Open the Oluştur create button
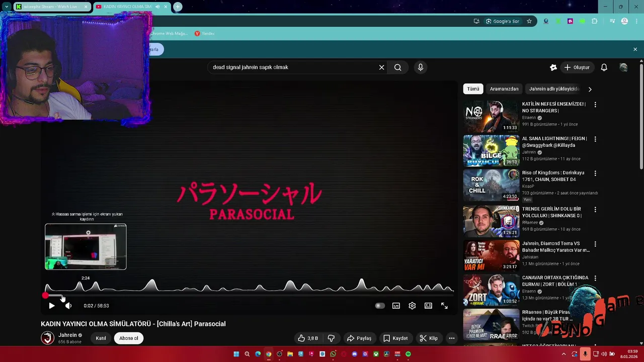Screen dimensions: 644x362 coord(577,67)
